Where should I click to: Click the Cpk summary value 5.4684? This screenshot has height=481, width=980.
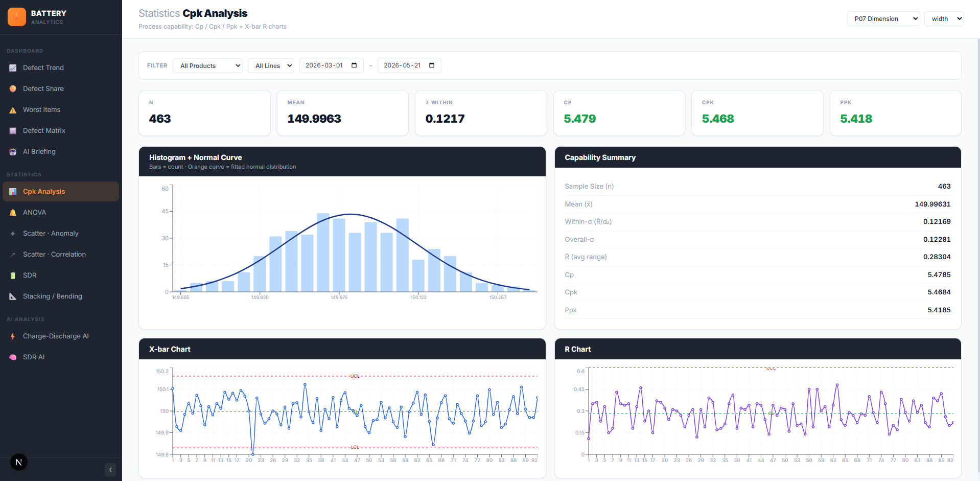[939, 292]
